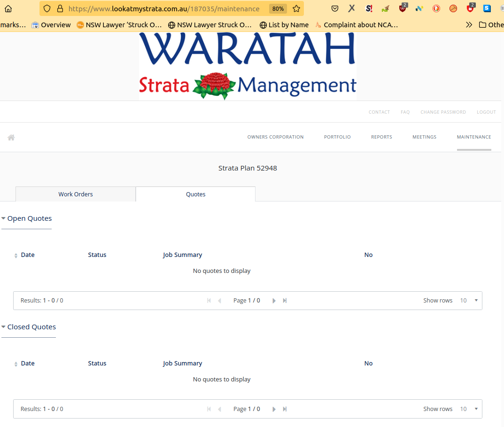Open the Maintenance menu item
This screenshot has height=427, width=504.
[x=474, y=137]
